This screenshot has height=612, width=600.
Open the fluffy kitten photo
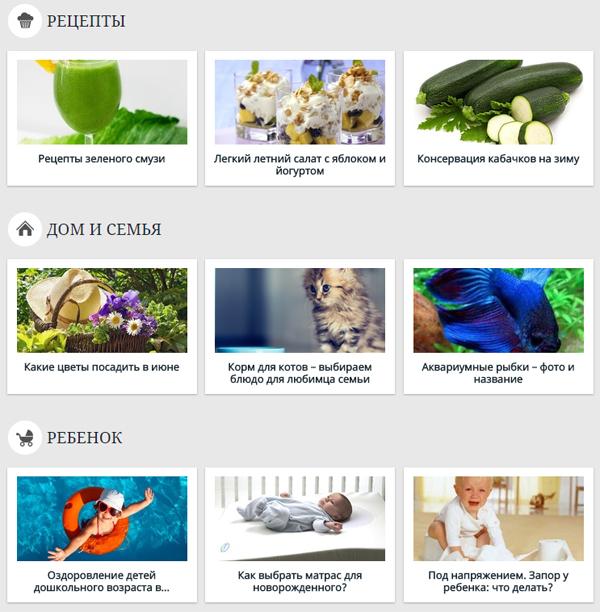coord(300,310)
